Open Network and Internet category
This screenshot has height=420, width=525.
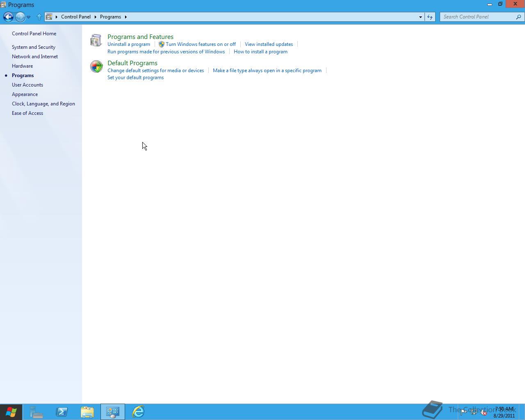click(35, 57)
